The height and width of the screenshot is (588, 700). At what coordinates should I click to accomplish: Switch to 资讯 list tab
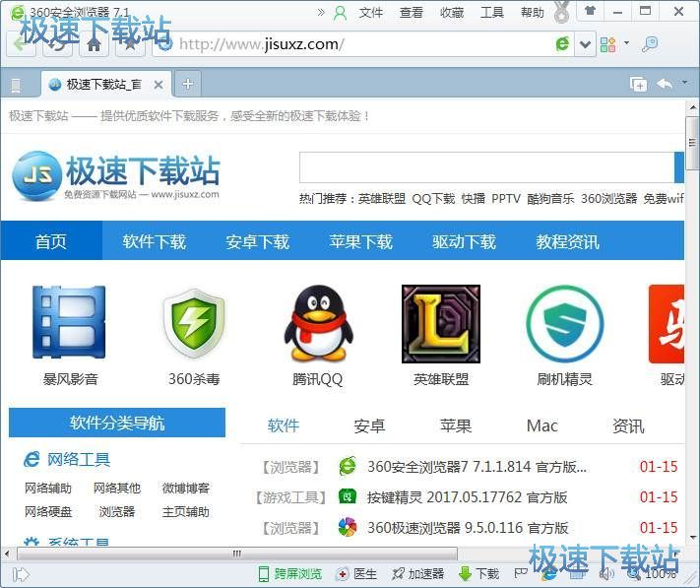pos(628,425)
